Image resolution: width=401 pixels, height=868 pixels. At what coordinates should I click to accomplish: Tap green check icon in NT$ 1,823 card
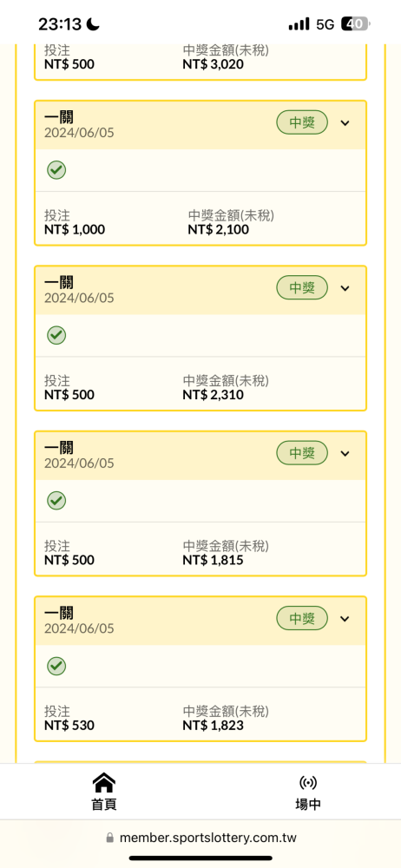pyautogui.click(x=56, y=666)
